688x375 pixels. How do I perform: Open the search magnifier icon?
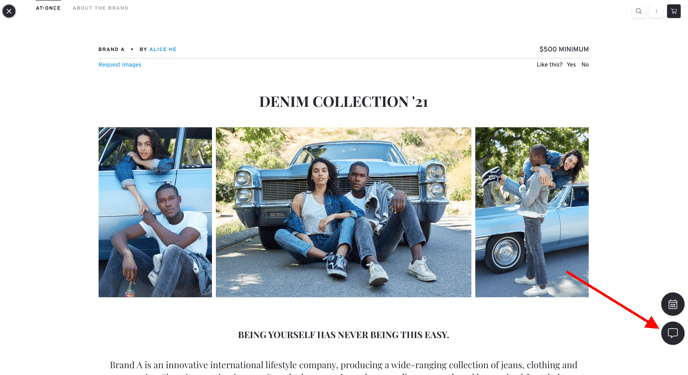(x=639, y=11)
